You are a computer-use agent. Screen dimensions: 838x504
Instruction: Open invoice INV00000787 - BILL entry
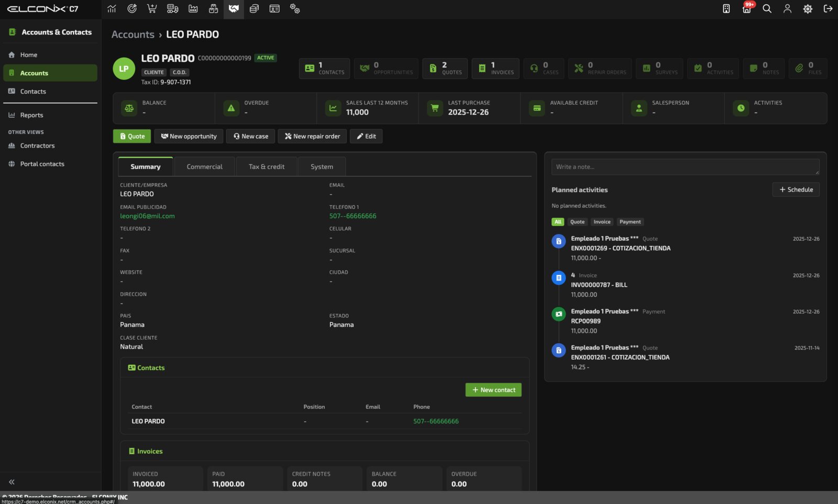599,285
